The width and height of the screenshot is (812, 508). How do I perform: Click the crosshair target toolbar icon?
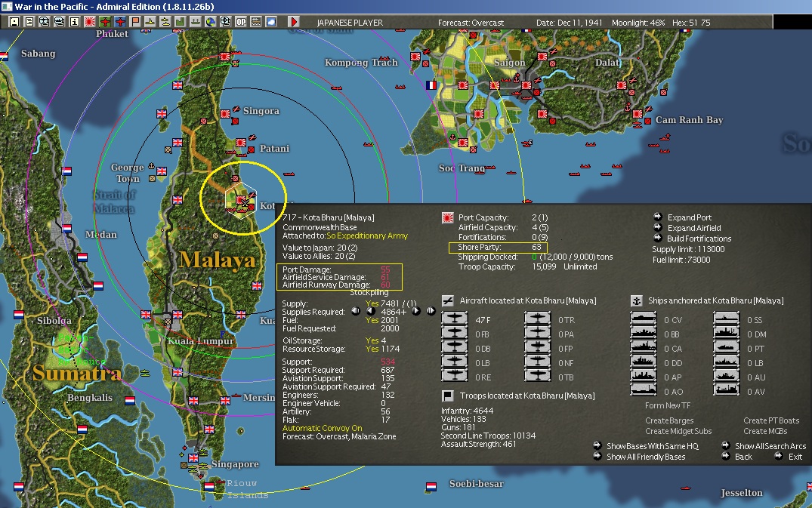(225, 22)
